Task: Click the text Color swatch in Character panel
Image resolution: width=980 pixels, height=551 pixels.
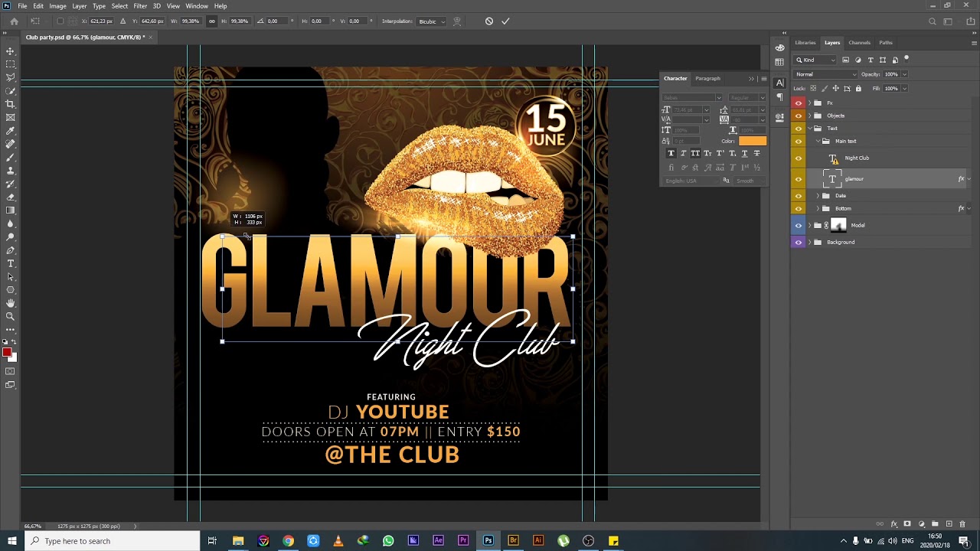Action: tap(752, 141)
